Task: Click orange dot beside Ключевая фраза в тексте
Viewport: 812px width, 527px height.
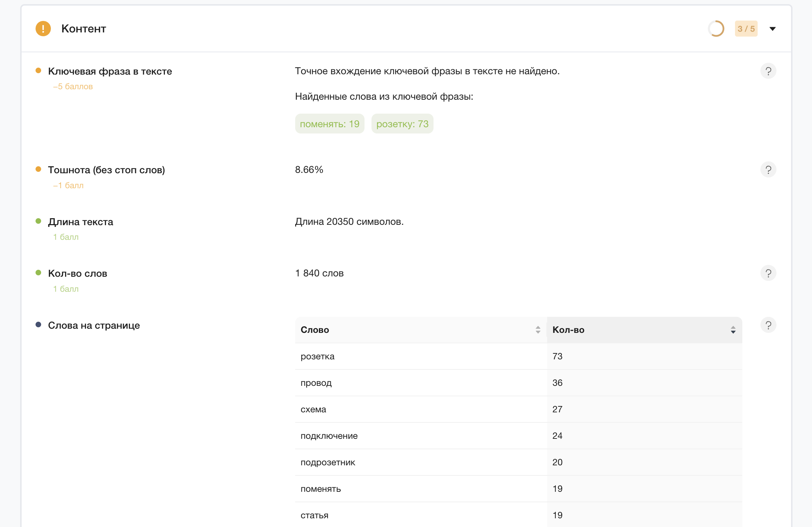Action: click(x=38, y=71)
